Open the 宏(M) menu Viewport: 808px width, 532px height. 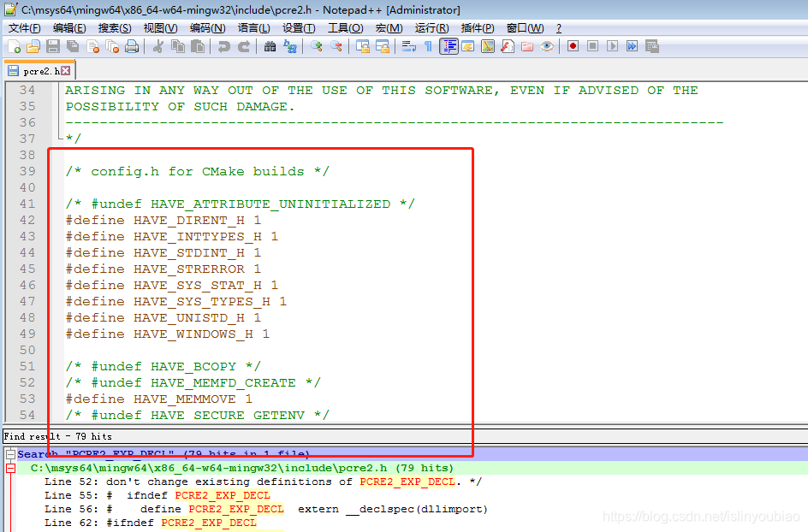click(389, 28)
